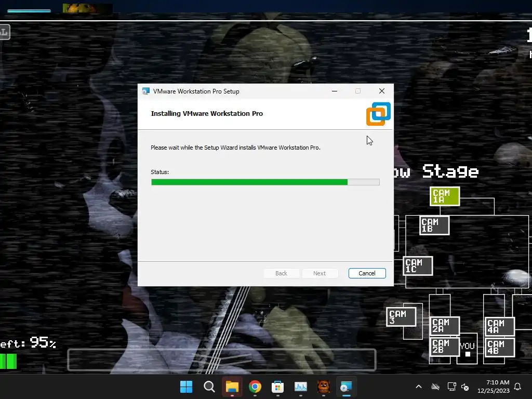Minimize the VMware Workstation Pro Setup window

click(335, 91)
